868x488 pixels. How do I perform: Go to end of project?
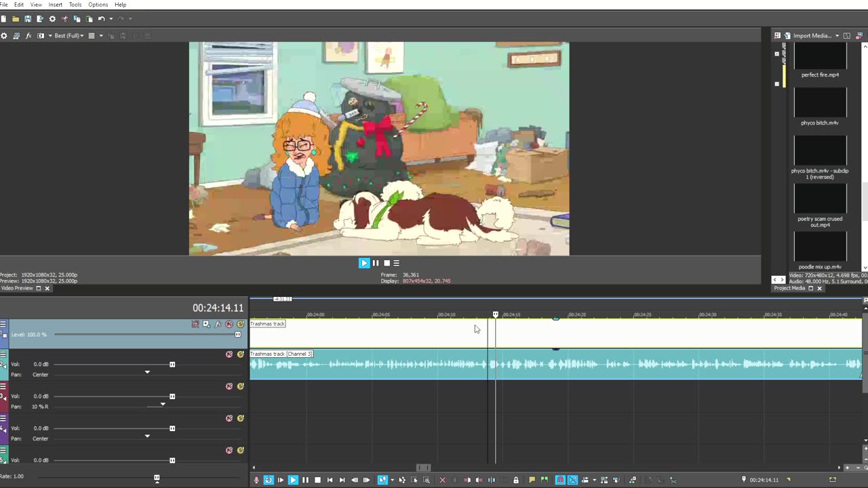[342, 480]
